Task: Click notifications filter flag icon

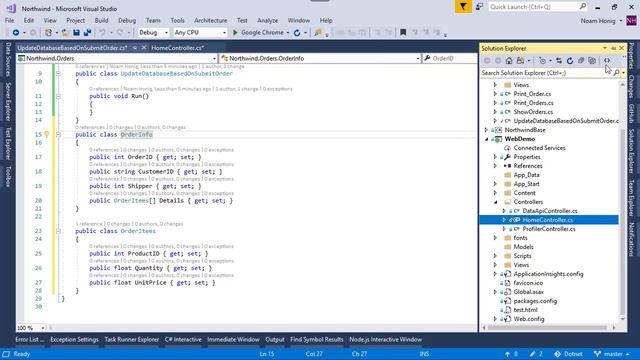Action: click(463, 7)
